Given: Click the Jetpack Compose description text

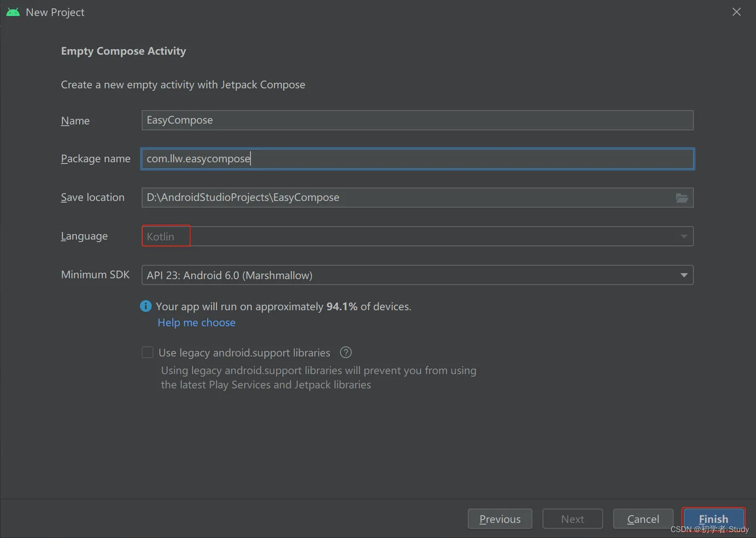Looking at the screenshot, I should [x=183, y=84].
